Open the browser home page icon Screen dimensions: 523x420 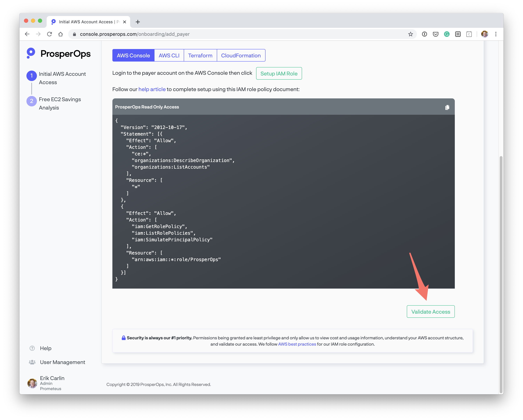click(x=61, y=34)
